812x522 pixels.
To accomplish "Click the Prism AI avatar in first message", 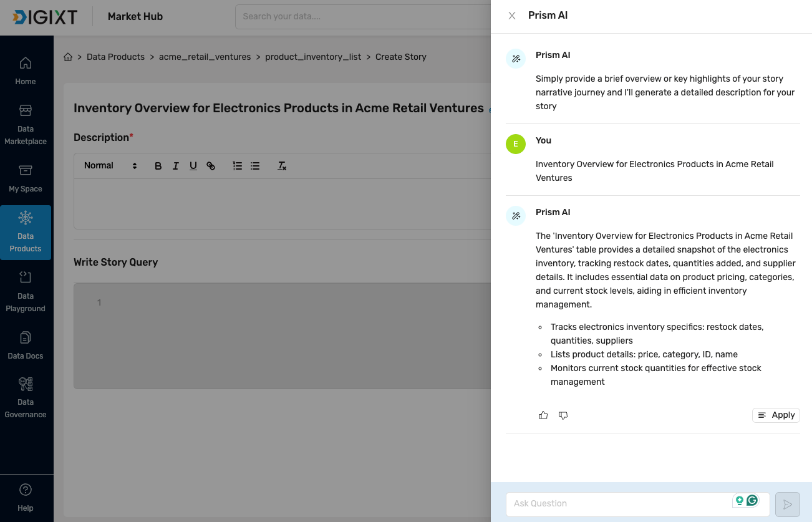I will pyautogui.click(x=516, y=59).
